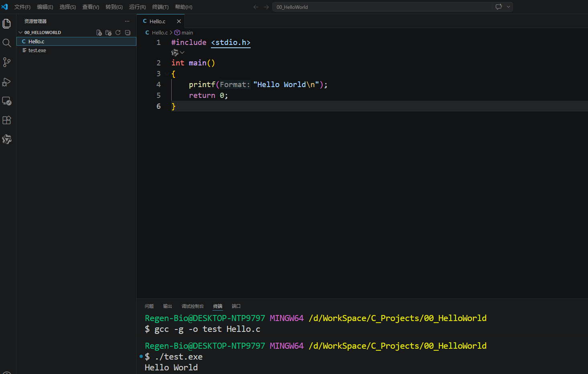This screenshot has width=588, height=374.
Task: Switch to the 问题 panel tab
Action: [x=149, y=306]
